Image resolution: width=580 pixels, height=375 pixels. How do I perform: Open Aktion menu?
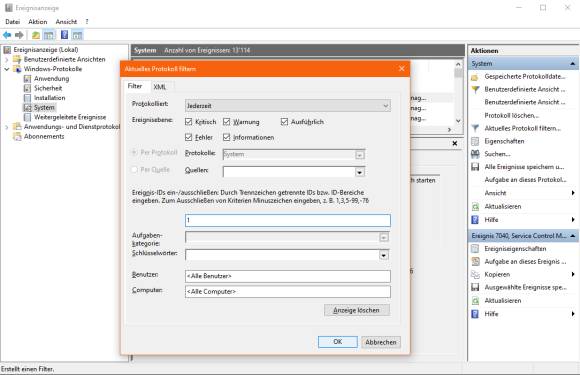pyautogui.click(x=38, y=22)
